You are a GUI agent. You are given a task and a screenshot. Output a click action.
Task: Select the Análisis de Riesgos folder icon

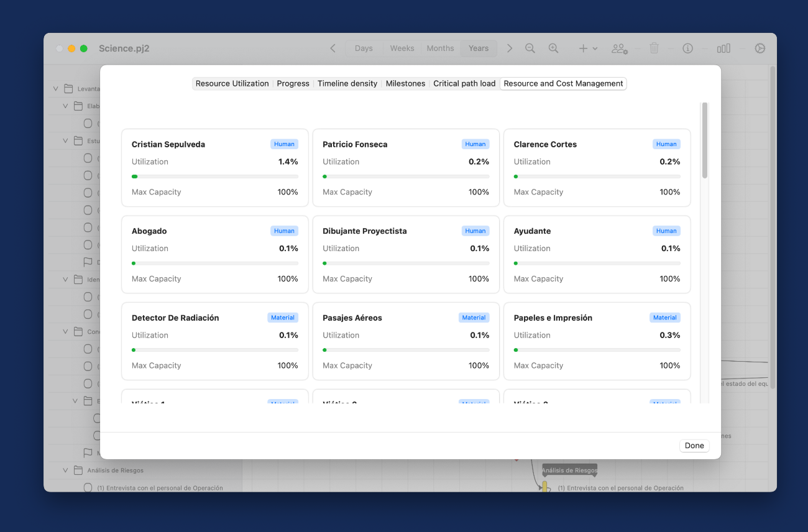pyautogui.click(x=78, y=470)
